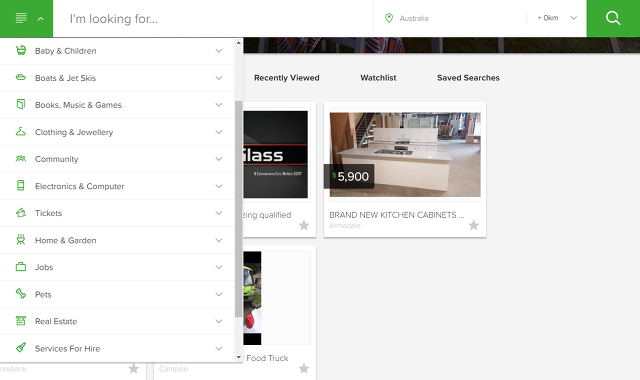Click the Home & Garden barbecue icon
Screen dimensions: 640x380
click(21, 240)
